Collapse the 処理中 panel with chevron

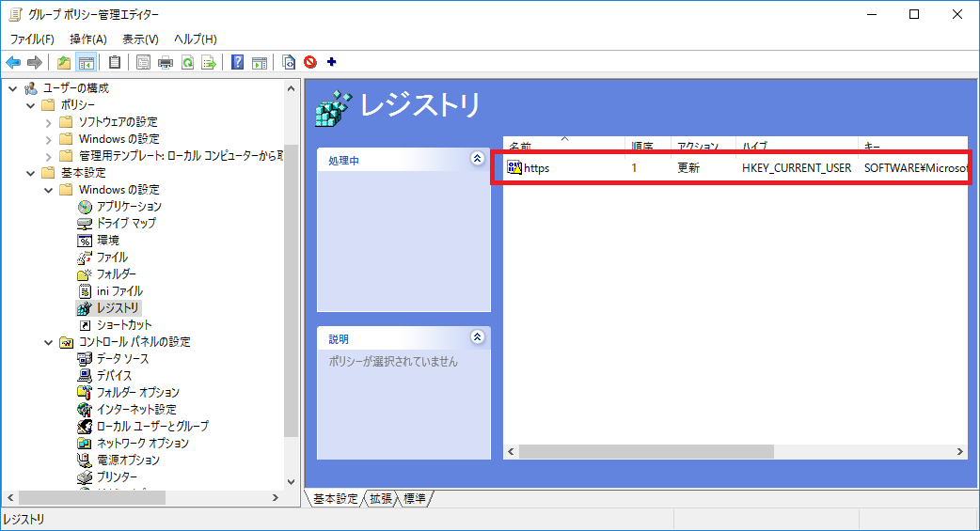click(477, 160)
